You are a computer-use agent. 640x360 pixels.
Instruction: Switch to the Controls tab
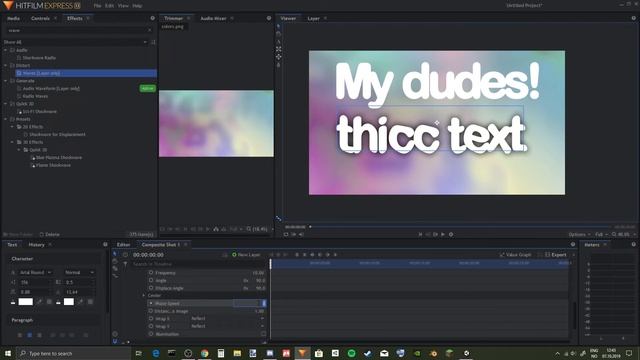pyautogui.click(x=40, y=18)
